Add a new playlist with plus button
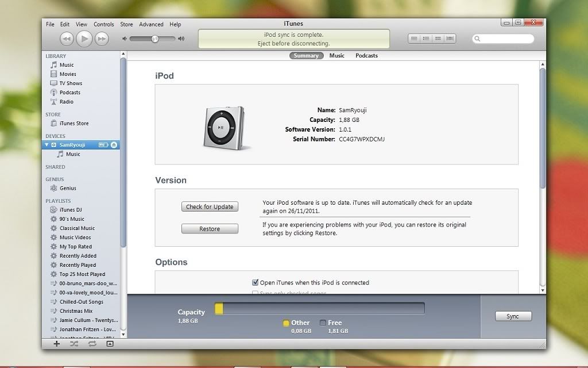 (57, 344)
